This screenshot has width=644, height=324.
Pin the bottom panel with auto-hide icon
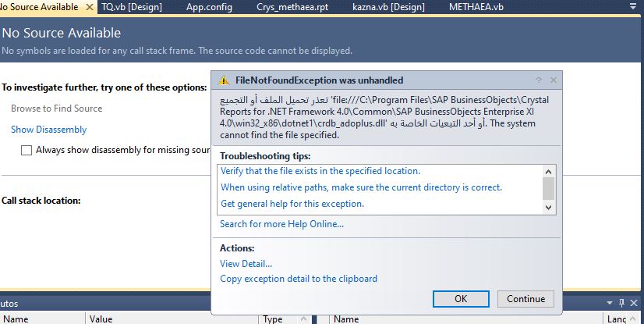pyautogui.click(x=621, y=303)
